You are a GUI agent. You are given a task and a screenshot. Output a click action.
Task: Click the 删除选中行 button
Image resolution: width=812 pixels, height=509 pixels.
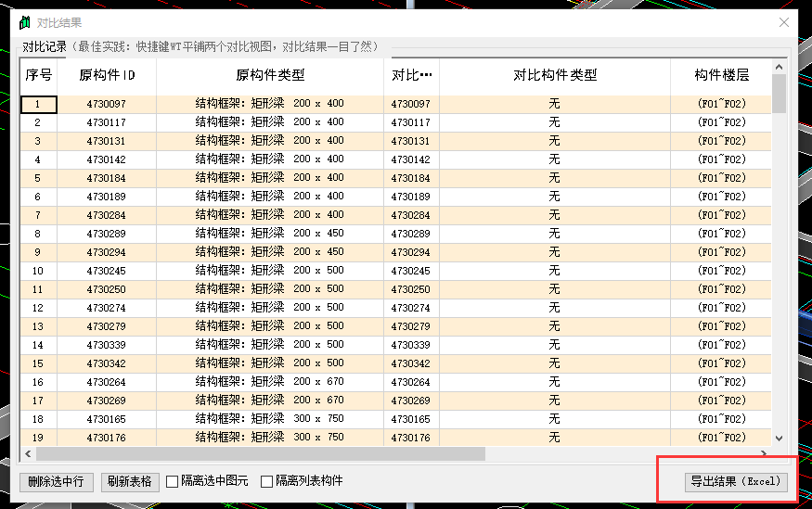56,481
